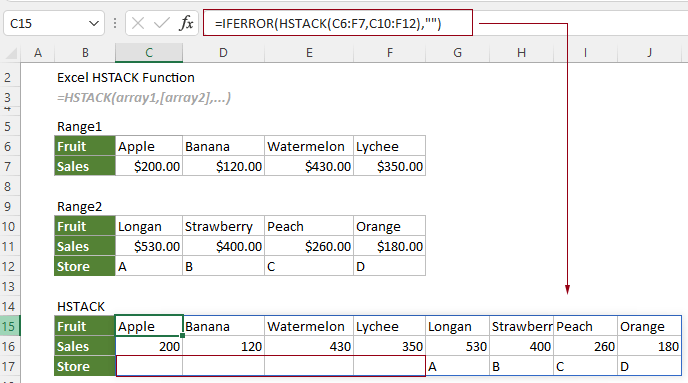Click the Range1 label cell
The height and width of the screenshot is (383, 688).
pyautogui.click(x=79, y=127)
